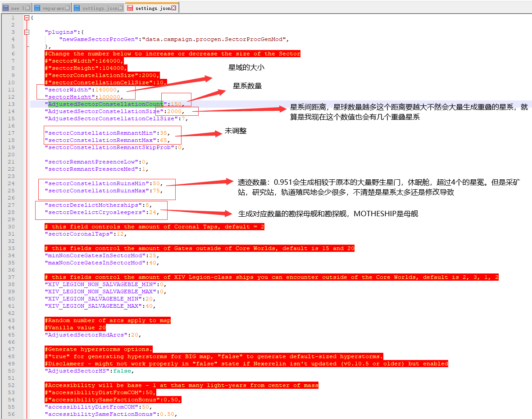532x419 pixels.
Task: Close the vmparams tab
Action: (68, 8)
